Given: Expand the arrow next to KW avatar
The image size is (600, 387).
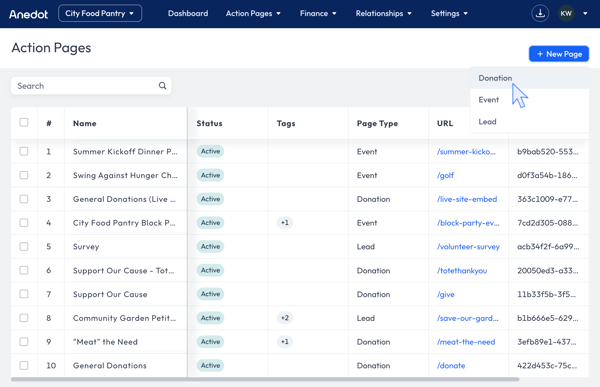Looking at the screenshot, I should point(585,13).
